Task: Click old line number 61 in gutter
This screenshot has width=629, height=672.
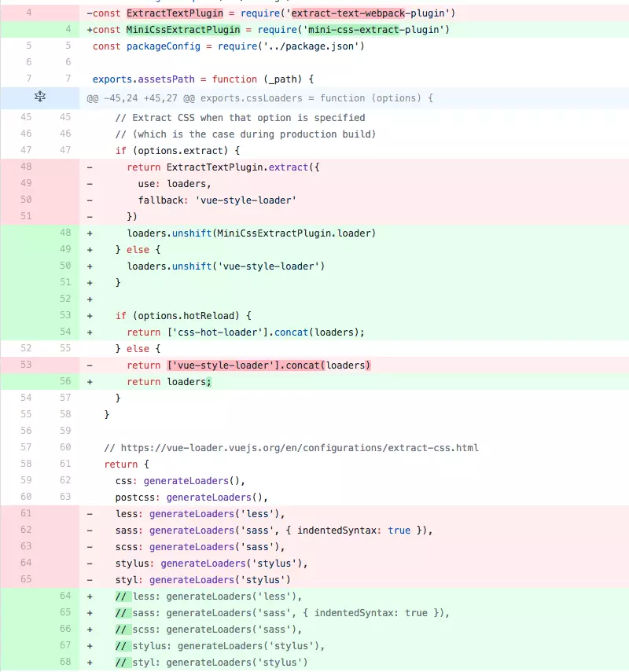Action: pyautogui.click(x=26, y=513)
